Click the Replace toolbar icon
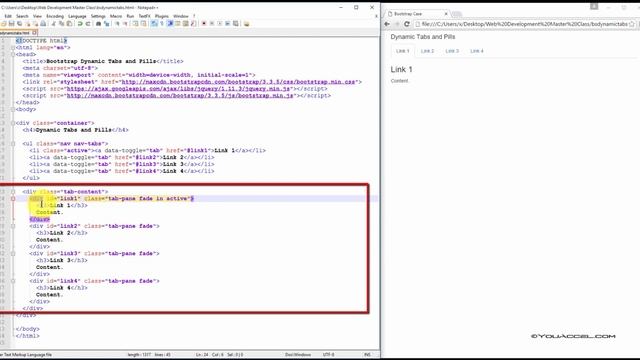The width and height of the screenshot is (640, 360). (107, 24)
